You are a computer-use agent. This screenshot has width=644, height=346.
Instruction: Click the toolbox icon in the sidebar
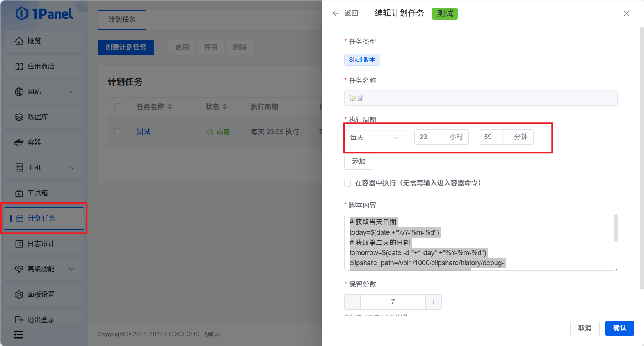click(x=19, y=193)
